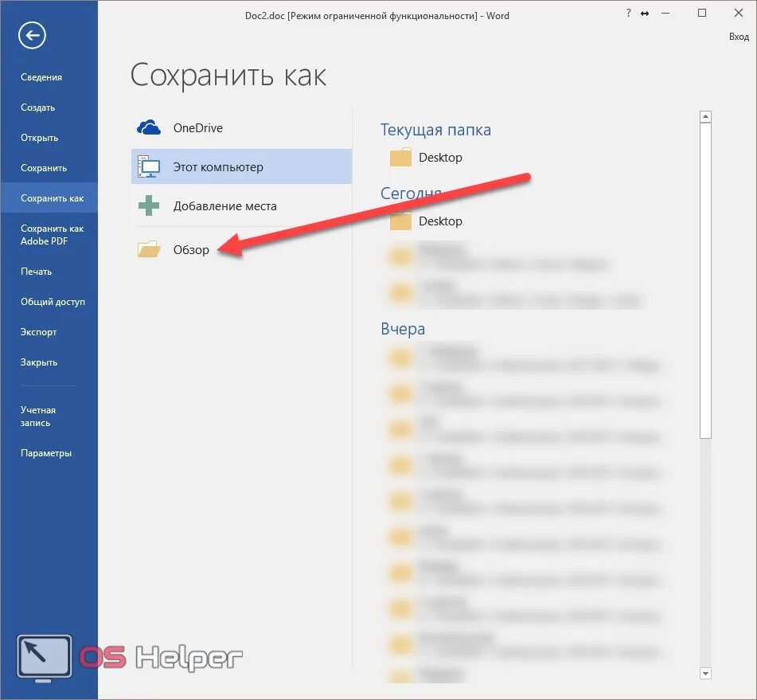Select Этот компьютер location
Viewport: 757px width, 700px height.
pyautogui.click(x=241, y=166)
